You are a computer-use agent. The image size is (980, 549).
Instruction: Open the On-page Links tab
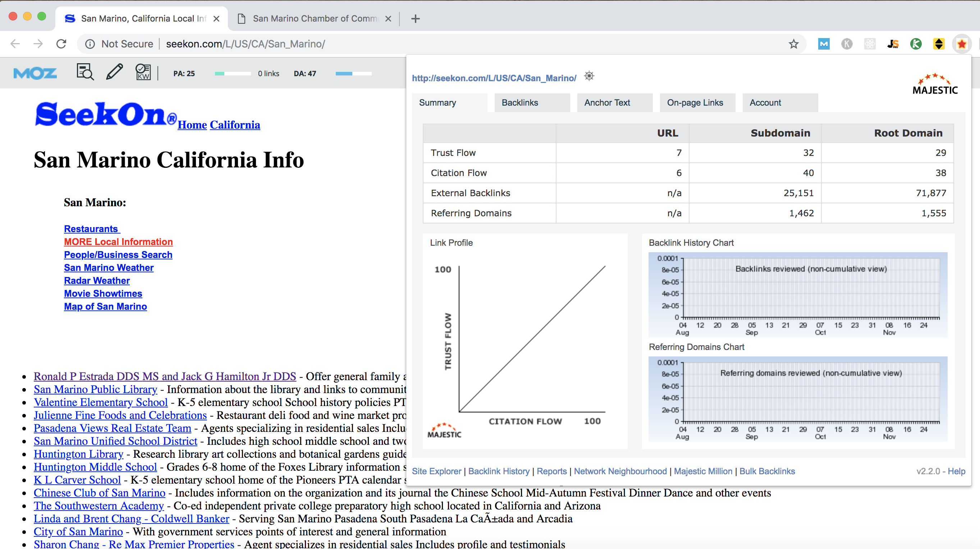(x=697, y=103)
